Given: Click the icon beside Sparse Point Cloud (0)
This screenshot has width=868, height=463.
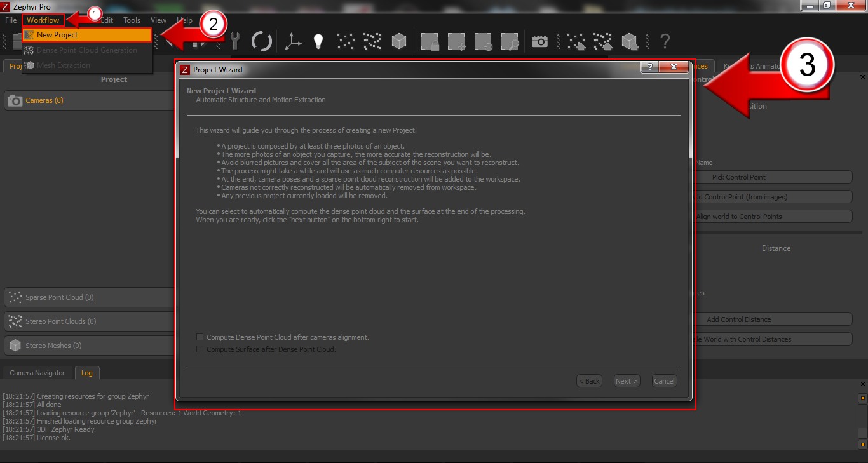Looking at the screenshot, I should 15,297.
